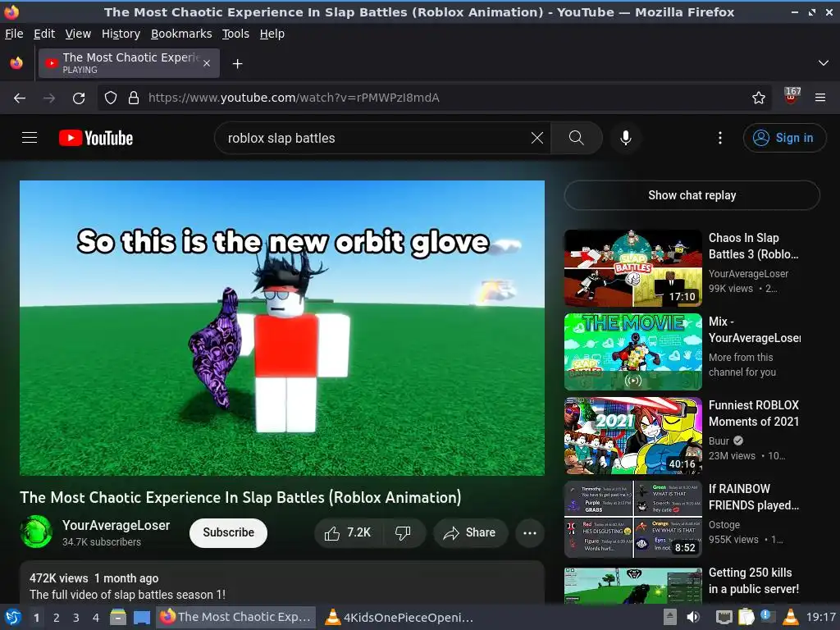Open the clipboard tray icon
This screenshot has height=630, width=840.
[x=746, y=617]
